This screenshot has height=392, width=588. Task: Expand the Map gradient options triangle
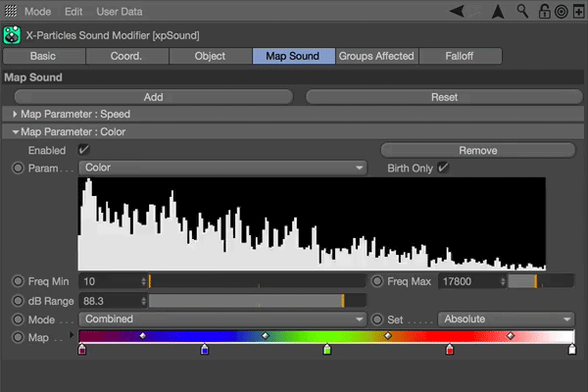pyautogui.click(x=72, y=334)
